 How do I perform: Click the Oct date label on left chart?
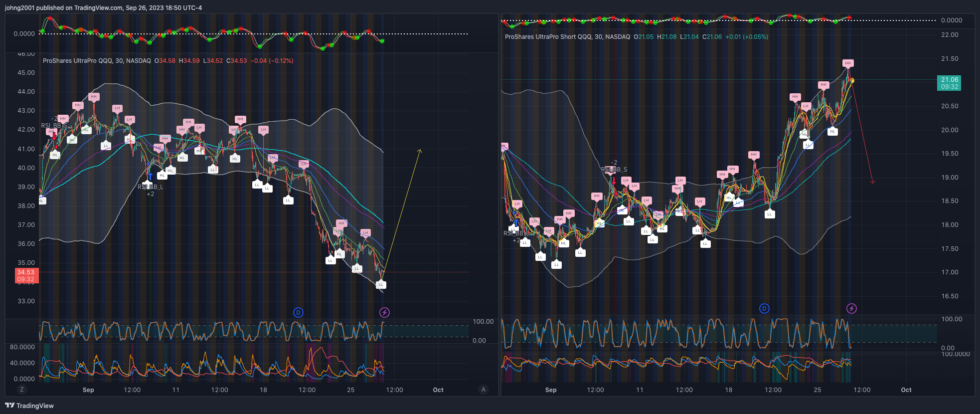tap(438, 390)
